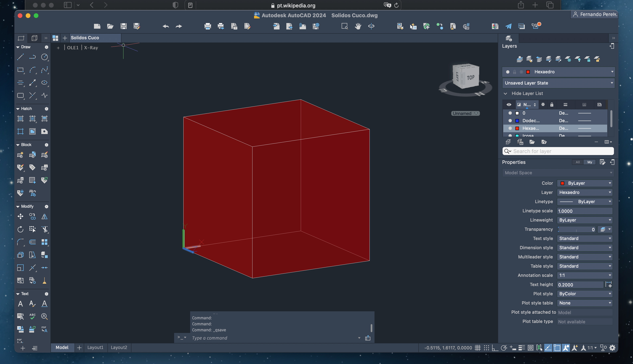Toggle lineweight display in status bar

pyautogui.click(x=522, y=348)
